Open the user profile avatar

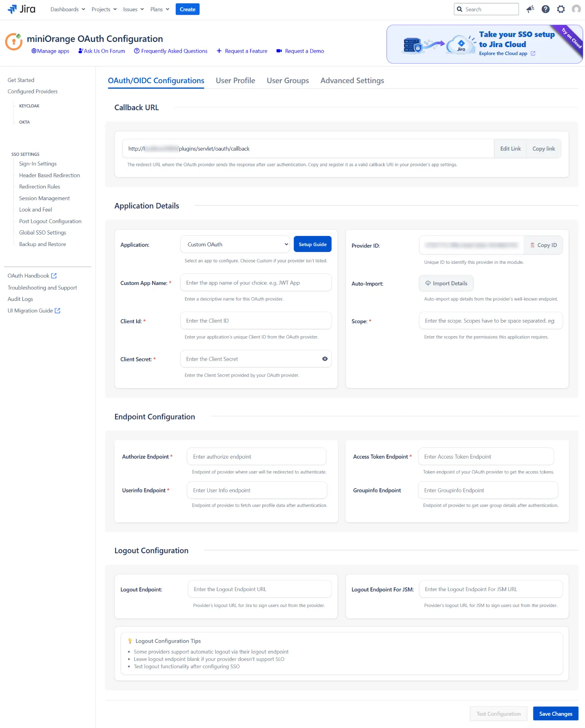tap(576, 9)
